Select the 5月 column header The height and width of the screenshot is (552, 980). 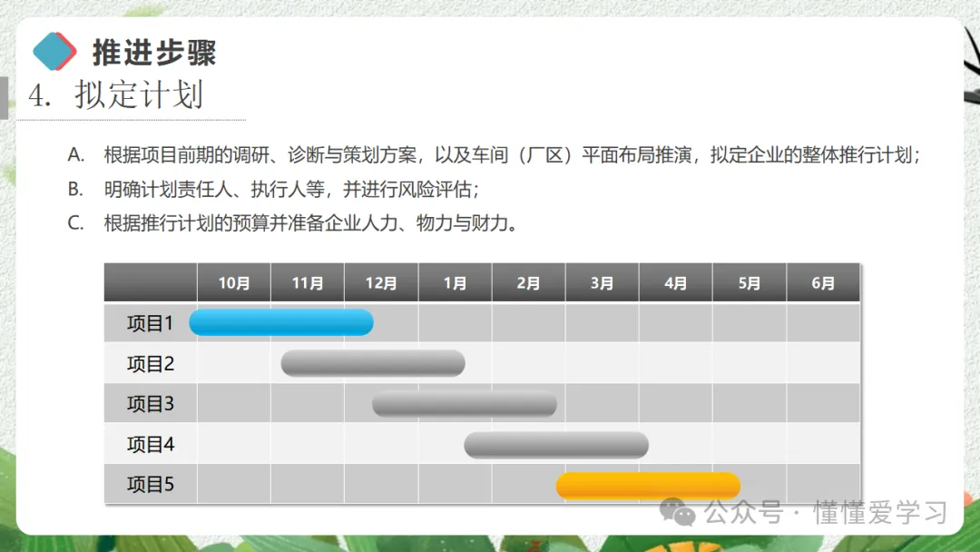[750, 282]
